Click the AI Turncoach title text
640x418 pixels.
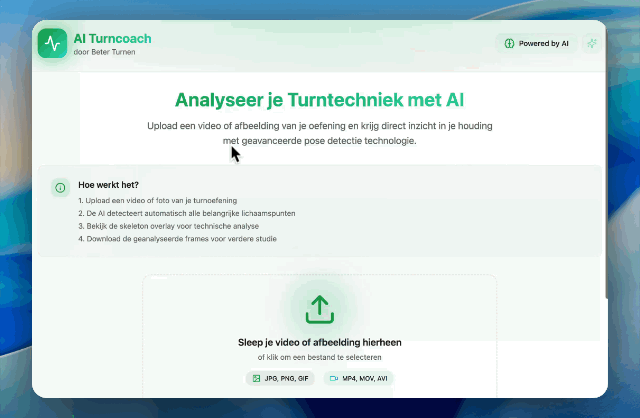(112, 39)
